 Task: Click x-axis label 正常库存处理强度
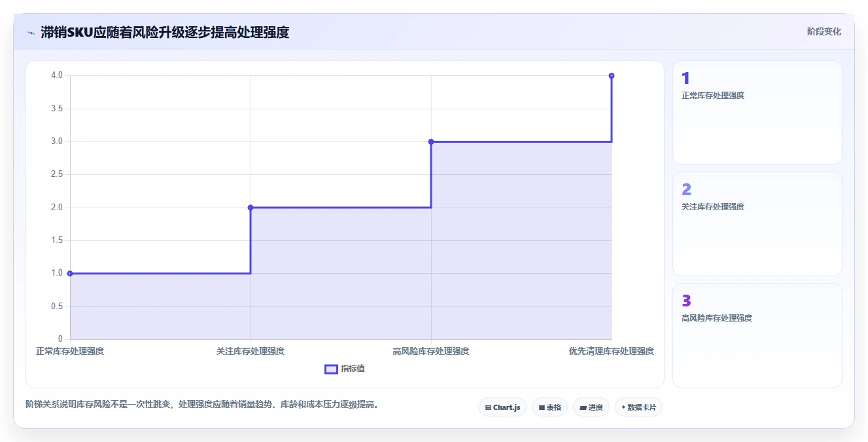click(70, 351)
